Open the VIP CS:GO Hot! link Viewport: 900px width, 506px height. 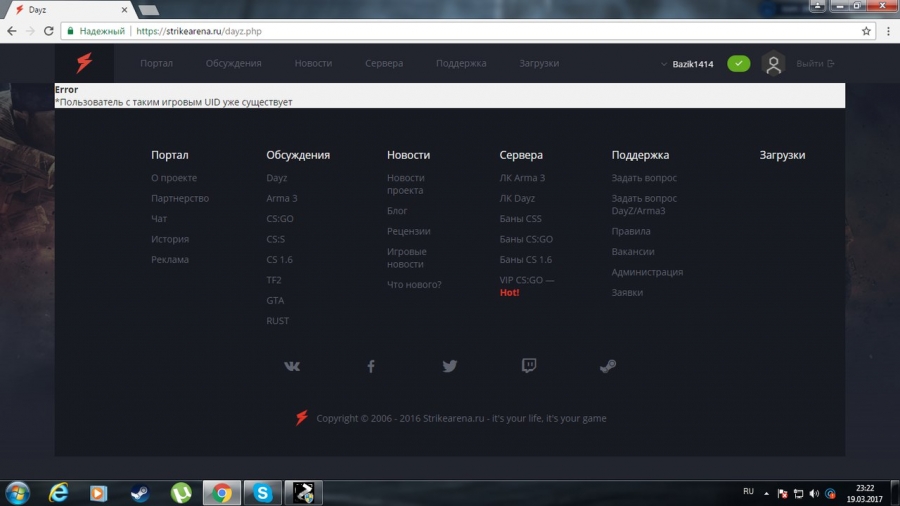click(x=527, y=286)
